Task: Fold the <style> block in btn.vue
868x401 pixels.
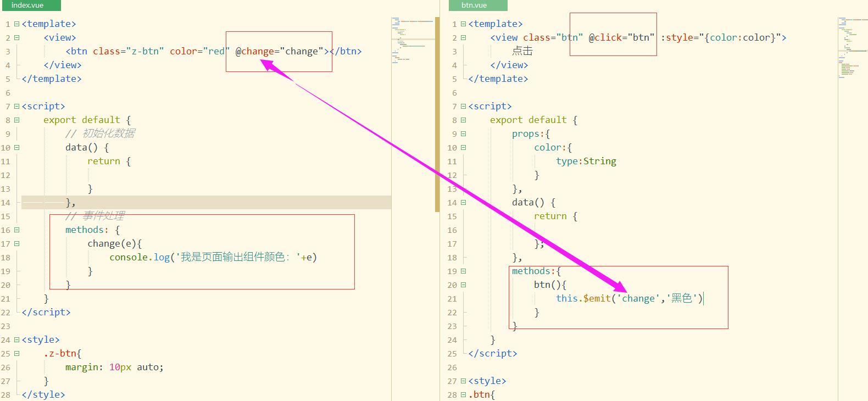Action: pyautogui.click(x=463, y=381)
